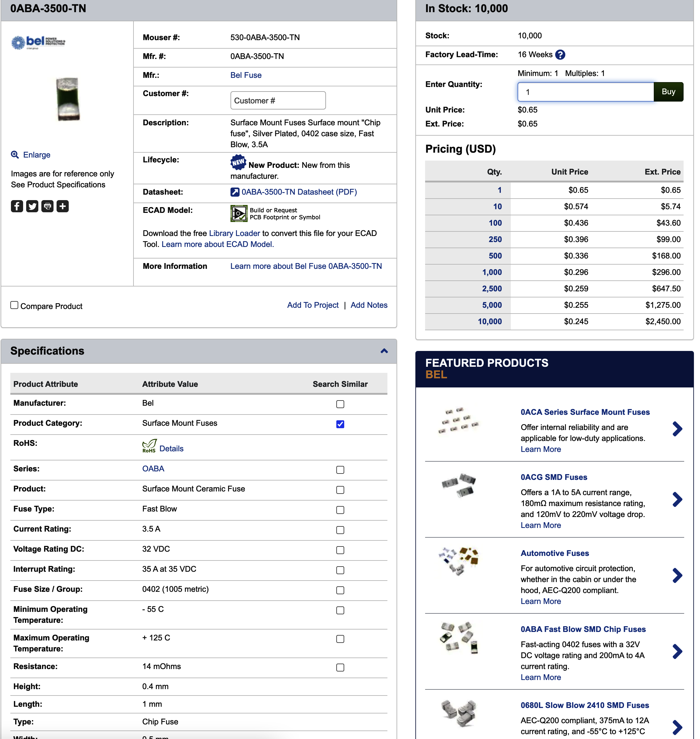
Task: Open 0ACA Series product thumbnail image
Action: tap(459, 420)
